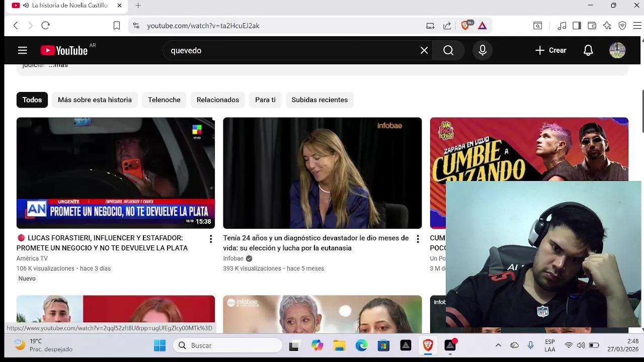Open a new browser tab
The height and width of the screenshot is (362, 644).
click(138, 6)
